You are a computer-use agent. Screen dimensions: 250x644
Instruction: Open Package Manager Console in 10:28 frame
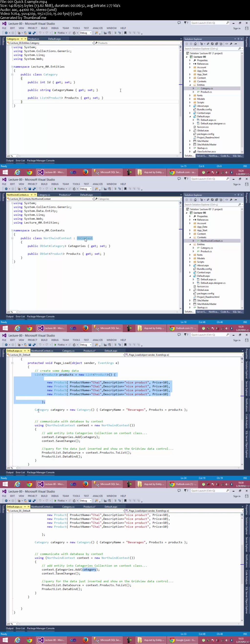point(41,317)
